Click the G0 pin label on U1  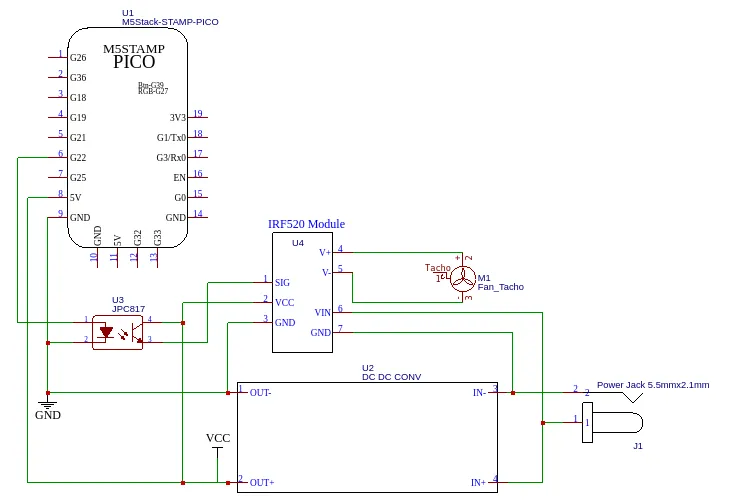[x=180, y=198]
